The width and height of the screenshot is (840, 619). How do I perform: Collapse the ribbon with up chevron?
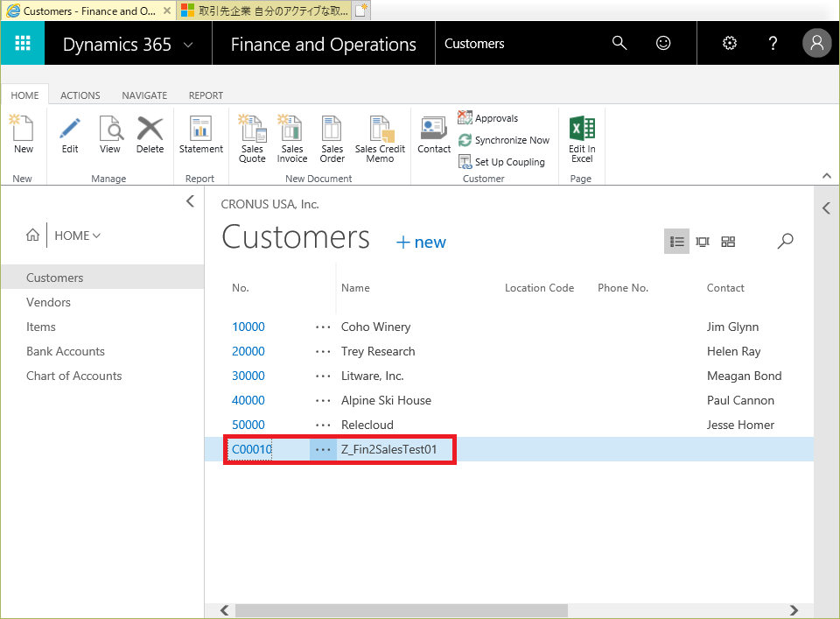(827, 176)
